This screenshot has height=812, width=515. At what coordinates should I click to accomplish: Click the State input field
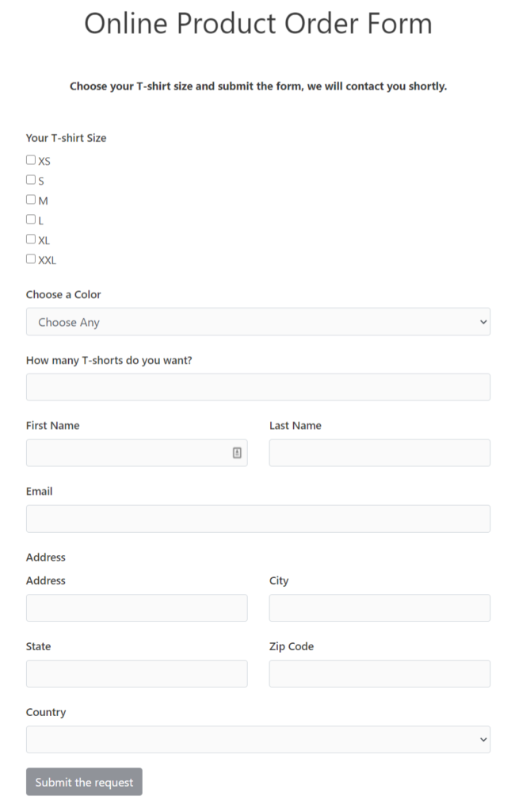click(136, 673)
